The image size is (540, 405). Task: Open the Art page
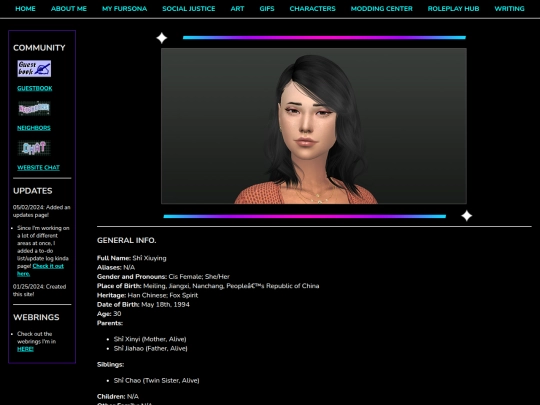pyautogui.click(x=237, y=9)
